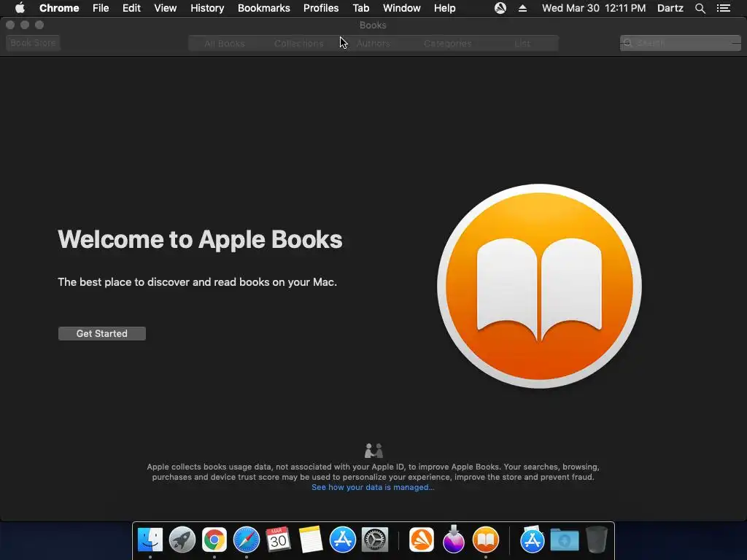Screen dimensions: 747x560
Task: Click the Books search field
Action: 681,43
